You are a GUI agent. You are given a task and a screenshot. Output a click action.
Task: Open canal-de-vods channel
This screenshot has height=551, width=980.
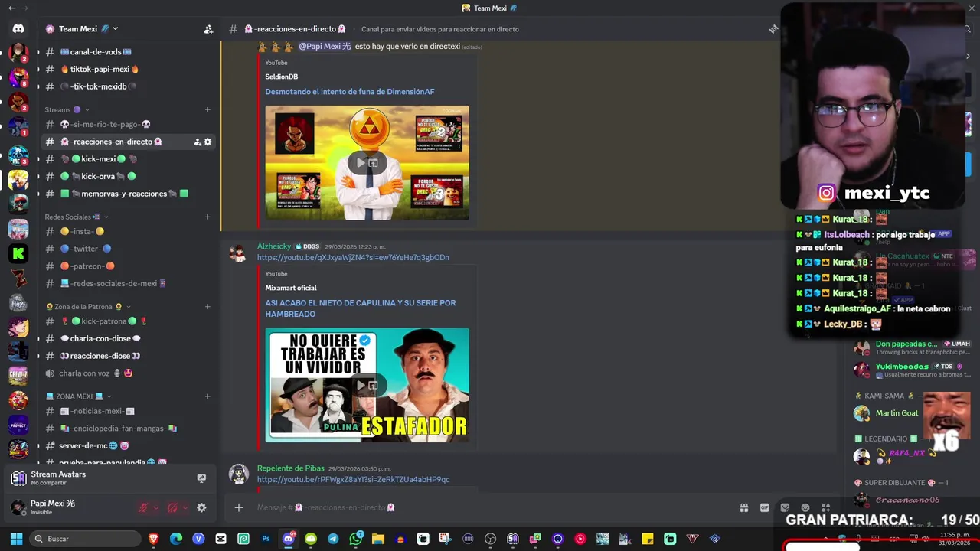[127, 52]
